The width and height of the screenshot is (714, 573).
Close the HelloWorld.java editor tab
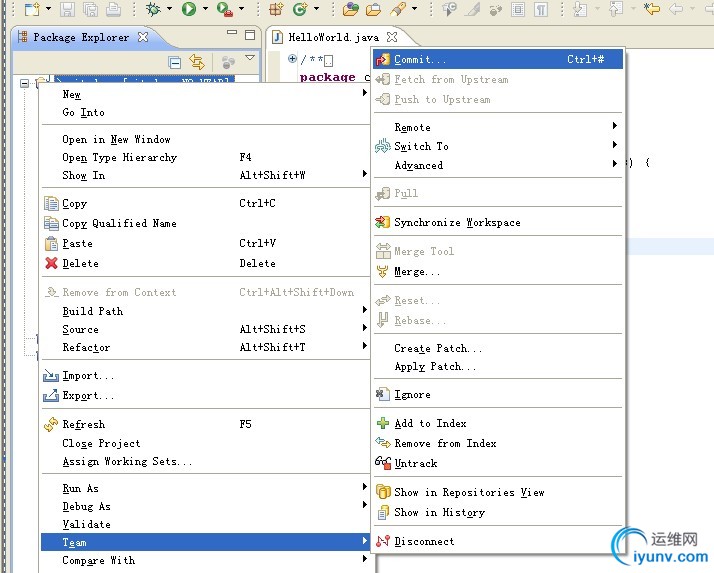[392, 37]
